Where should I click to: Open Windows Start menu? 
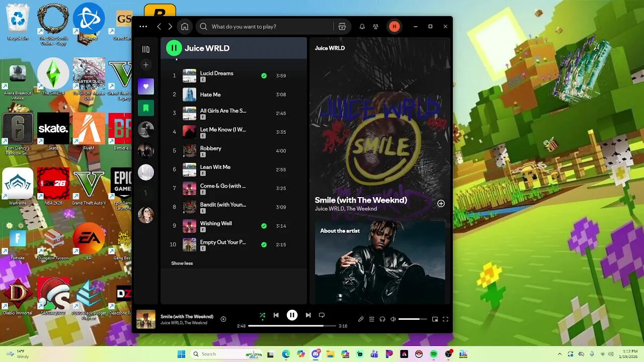[x=181, y=354]
